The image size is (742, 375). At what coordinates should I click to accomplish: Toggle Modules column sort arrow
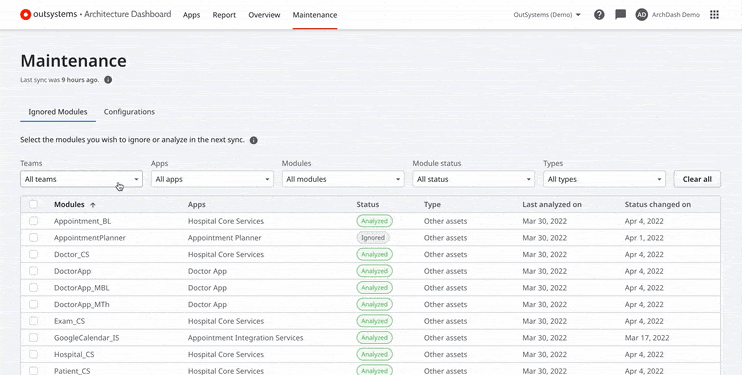pos(93,205)
